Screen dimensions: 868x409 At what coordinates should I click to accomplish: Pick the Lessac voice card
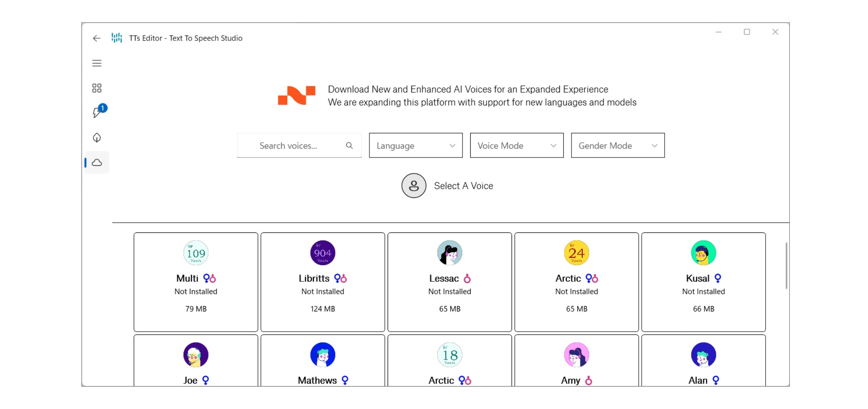point(450,282)
